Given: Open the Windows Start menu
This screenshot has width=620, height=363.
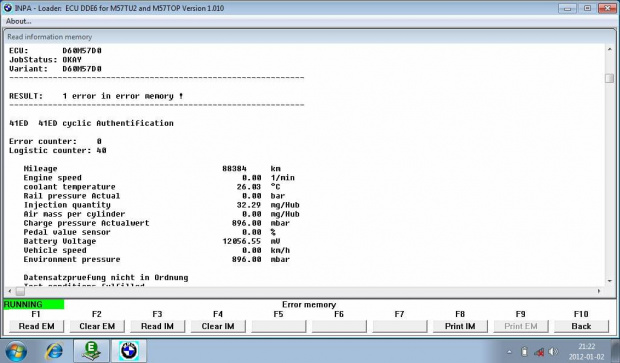Looking at the screenshot, I should pyautogui.click(x=16, y=352).
